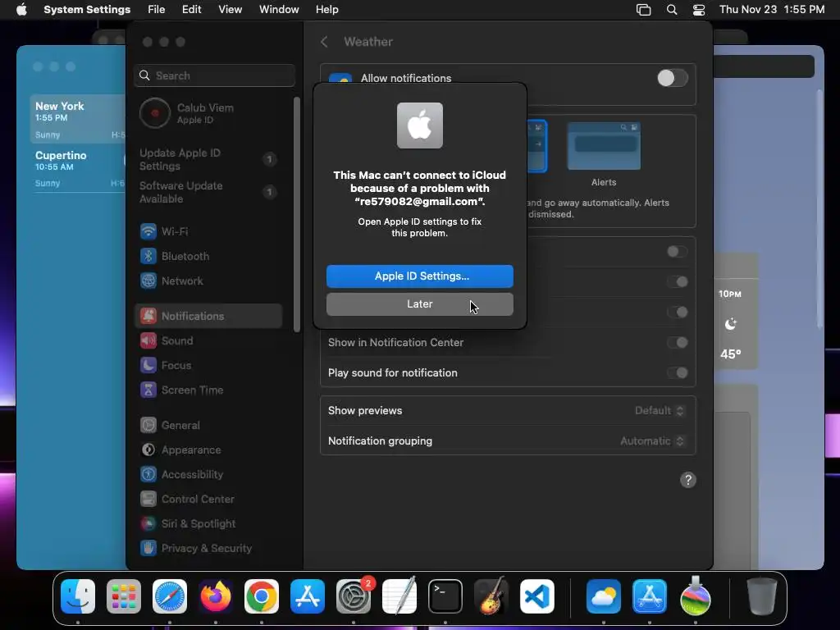The image size is (840, 630).
Task: Open the Trash in the Dock
Action: (762, 596)
